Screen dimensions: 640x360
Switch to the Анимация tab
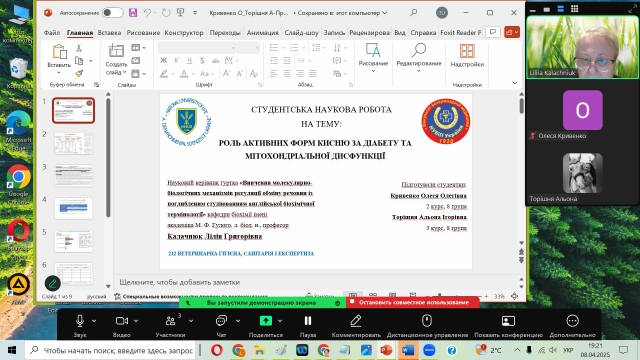[x=262, y=32]
